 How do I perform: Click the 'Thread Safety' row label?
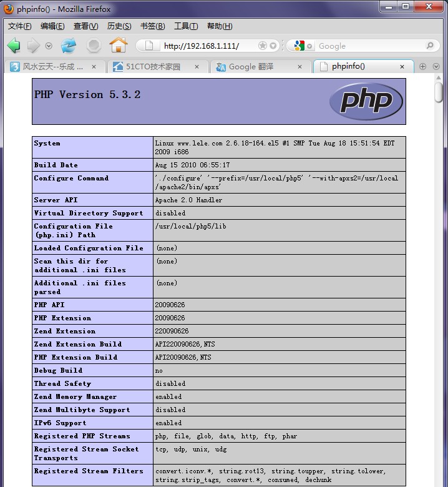[x=63, y=383]
